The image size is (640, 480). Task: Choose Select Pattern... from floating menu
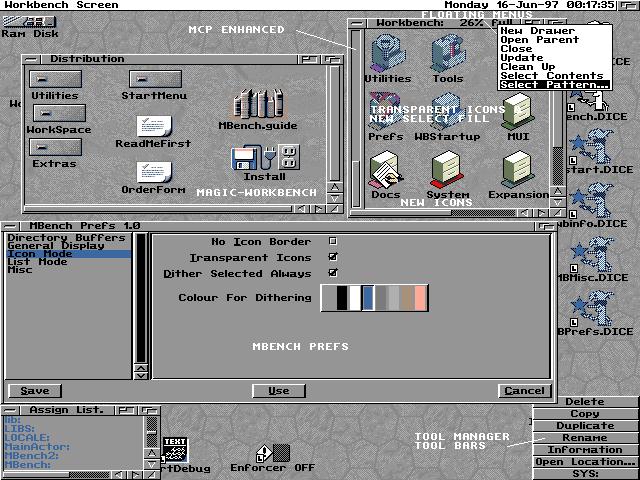(x=553, y=85)
